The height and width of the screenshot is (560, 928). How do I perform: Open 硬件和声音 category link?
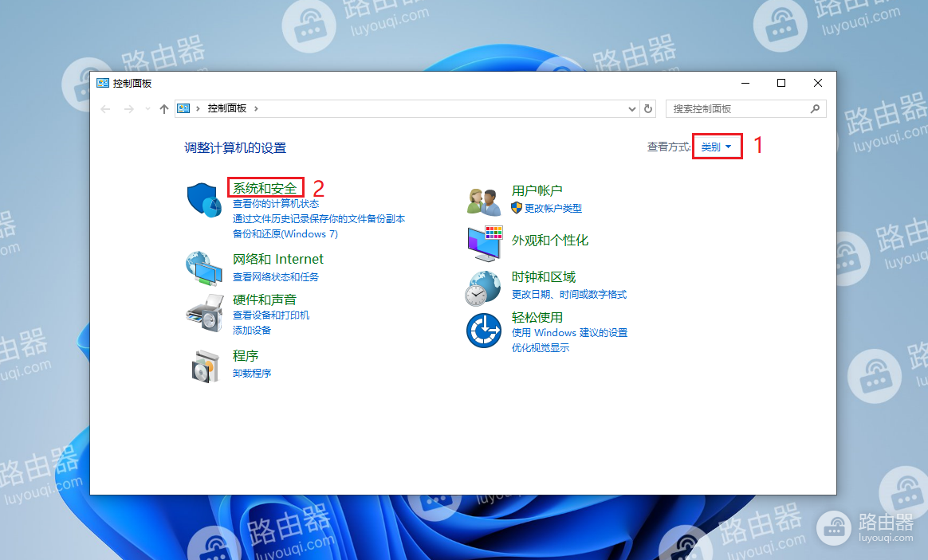pyautogui.click(x=265, y=300)
